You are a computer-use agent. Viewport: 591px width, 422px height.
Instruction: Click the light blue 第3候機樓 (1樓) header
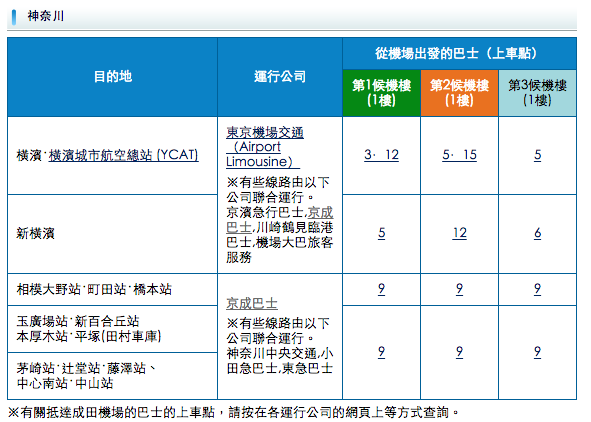537,93
